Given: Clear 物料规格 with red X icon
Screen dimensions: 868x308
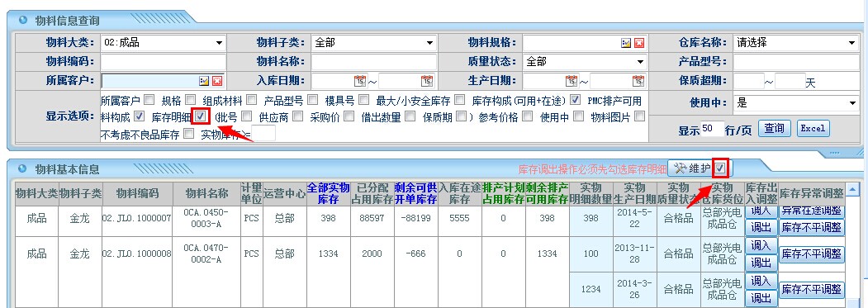Looking at the screenshot, I should tap(639, 43).
